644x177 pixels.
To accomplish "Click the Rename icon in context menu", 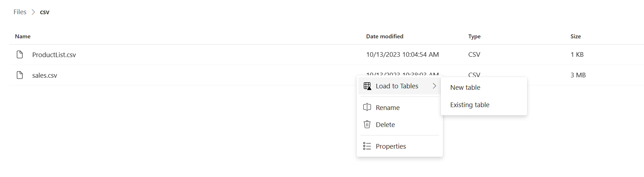I will [x=367, y=107].
